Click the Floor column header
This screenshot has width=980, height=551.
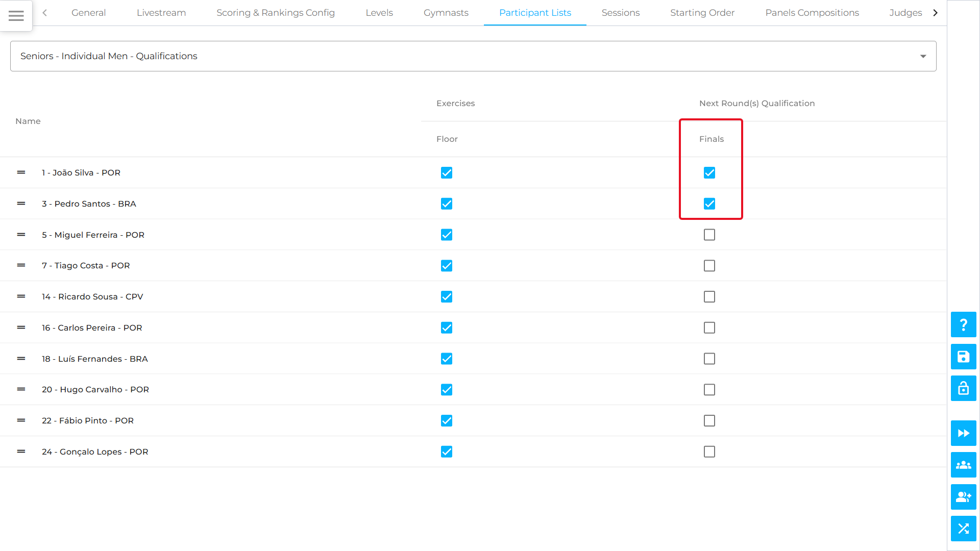[x=447, y=139]
